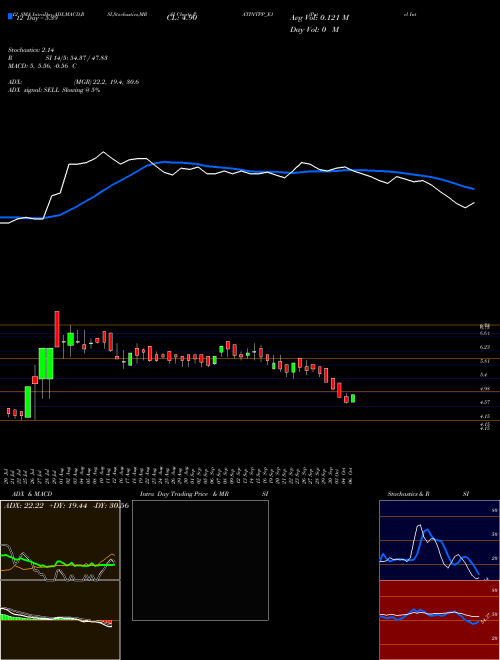This screenshot has width=500, height=660.
Task: Click the 'Intra Day Trading Price & MR' title
Action: (184, 494)
